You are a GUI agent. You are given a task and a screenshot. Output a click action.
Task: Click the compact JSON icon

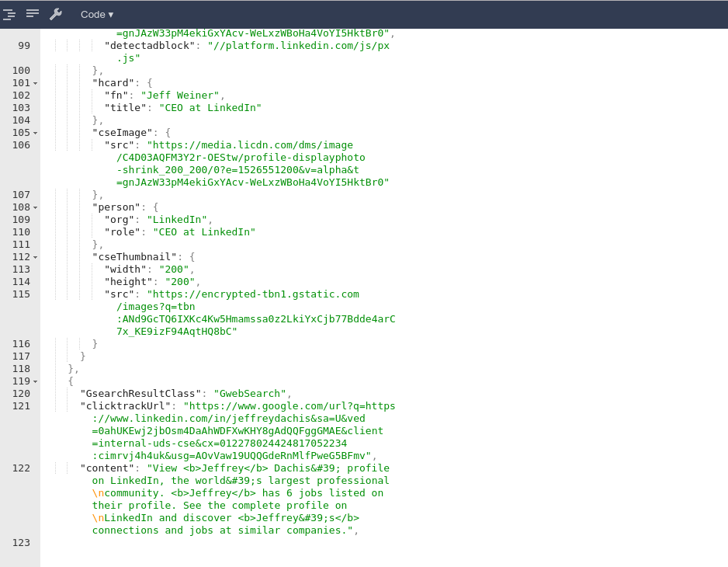coord(33,13)
